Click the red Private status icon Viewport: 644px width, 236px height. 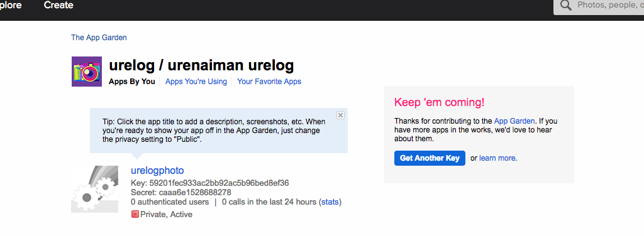pyautogui.click(x=135, y=214)
